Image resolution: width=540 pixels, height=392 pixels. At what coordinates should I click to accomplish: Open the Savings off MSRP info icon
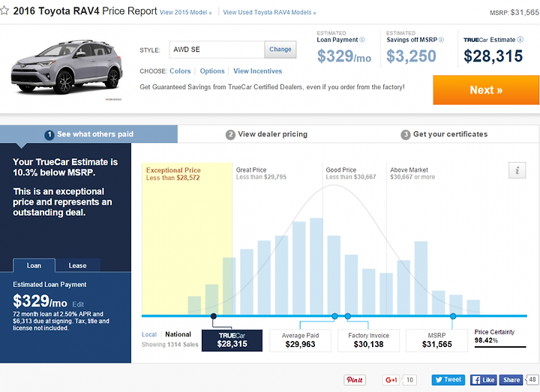click(x=441, y=40)
